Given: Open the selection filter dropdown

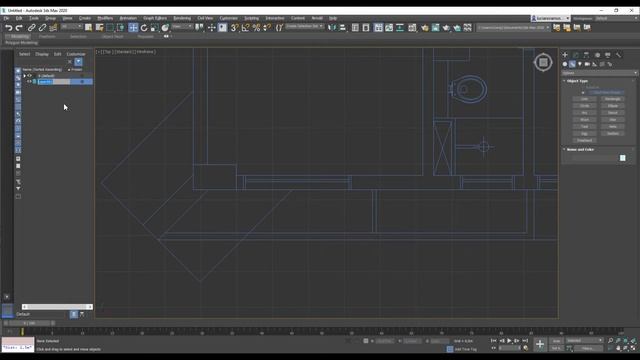Looking at the screenshot, I should tap(72, 27).
